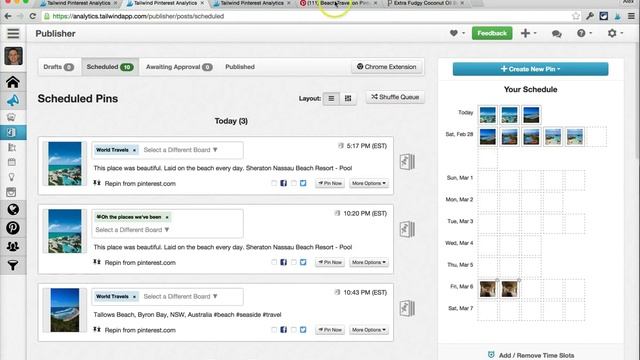The image size is (640, 360).
Task: Click the calendar sidebar icon
Action: pos(12,162)
